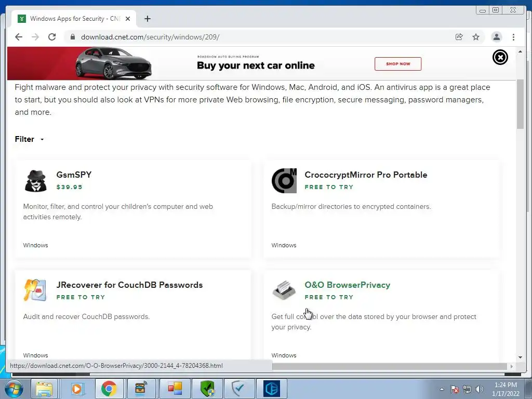Open the green shield taskbar app
This screenshot has width=532, height=399.
coord(207,389)
